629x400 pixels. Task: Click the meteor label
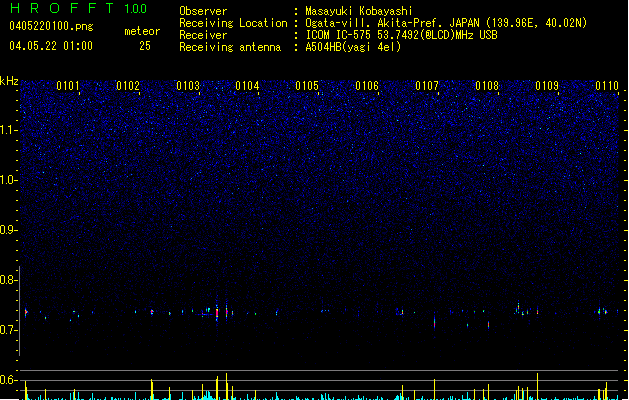click(x=142, y=31)
